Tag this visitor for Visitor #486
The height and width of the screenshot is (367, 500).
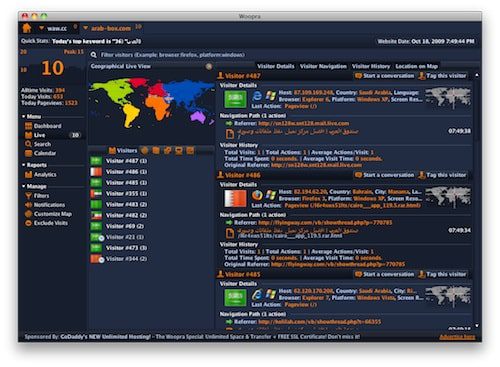442,175
